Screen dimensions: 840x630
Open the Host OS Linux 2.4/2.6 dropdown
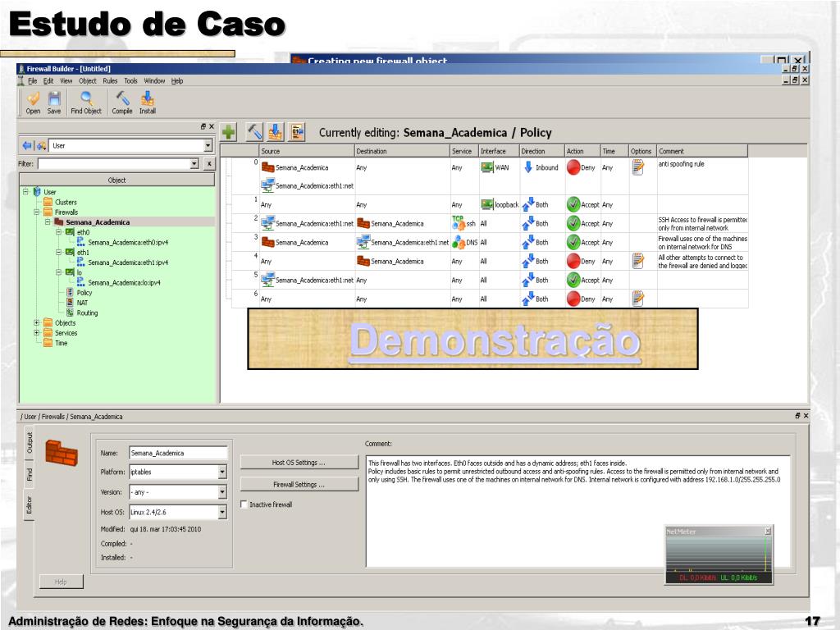(x=222, y=512)
